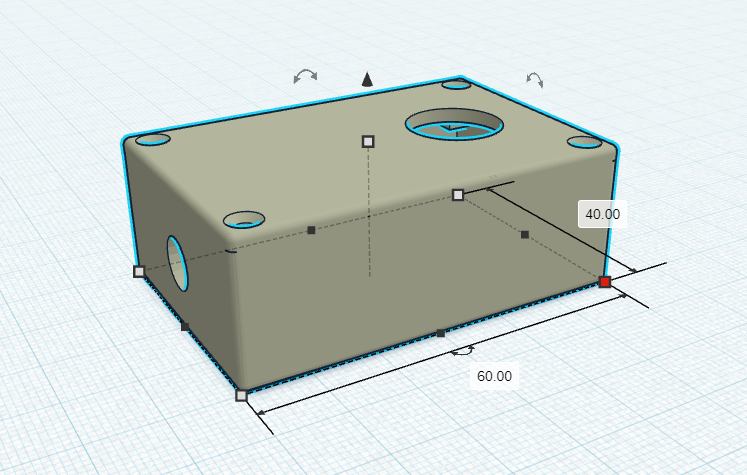Select white corner handle at nearest bottom corner
The image size is (747, 475).
click(x=242, y=395)
